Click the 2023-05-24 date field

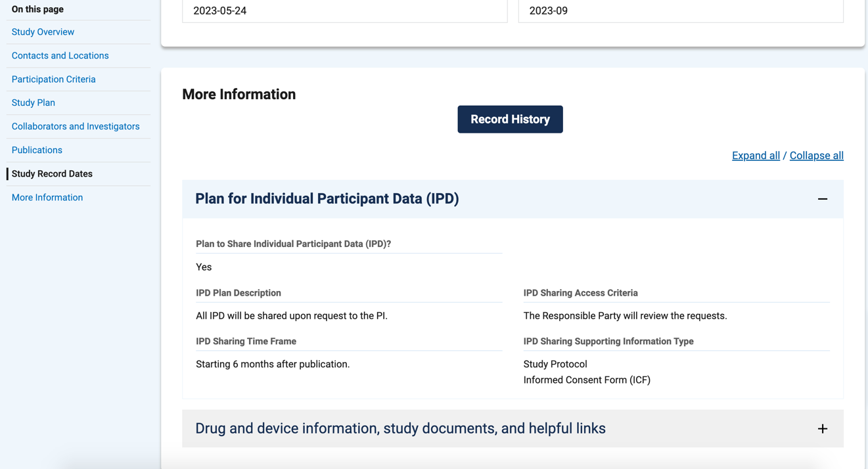[344, 11]
